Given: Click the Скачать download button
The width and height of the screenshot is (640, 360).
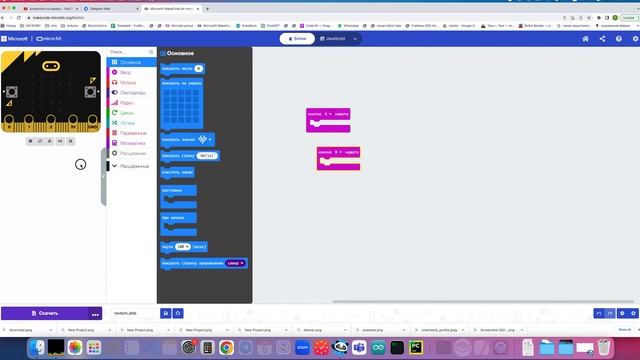Looking at the screenshot, I should (44, 313).
